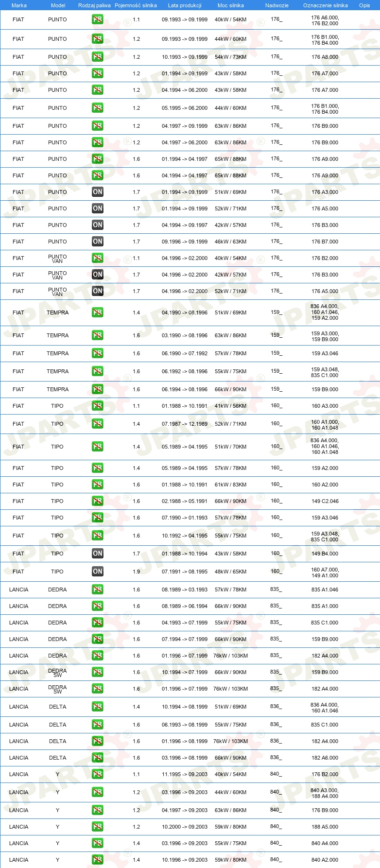Screen dimensions: 380x868
Task: Click the diesel icon for Punto Van 52kW/71KM
Action: coord(98,291)
